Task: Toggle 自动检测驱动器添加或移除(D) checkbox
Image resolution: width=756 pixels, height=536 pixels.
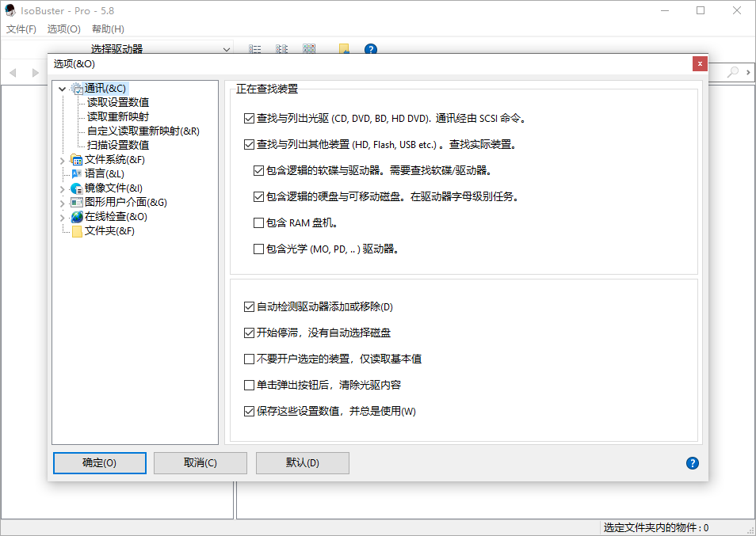Action: 249,306
